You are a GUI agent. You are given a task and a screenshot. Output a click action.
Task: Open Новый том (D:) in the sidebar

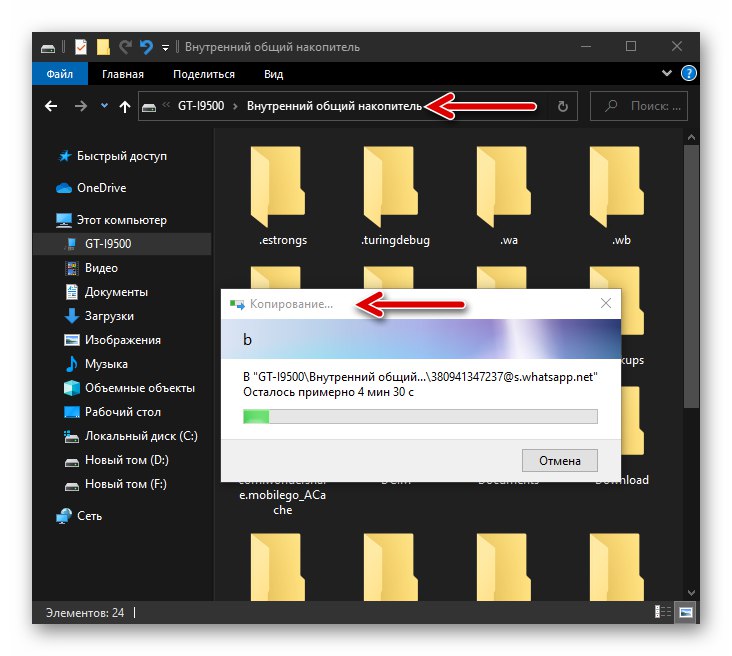127,460
